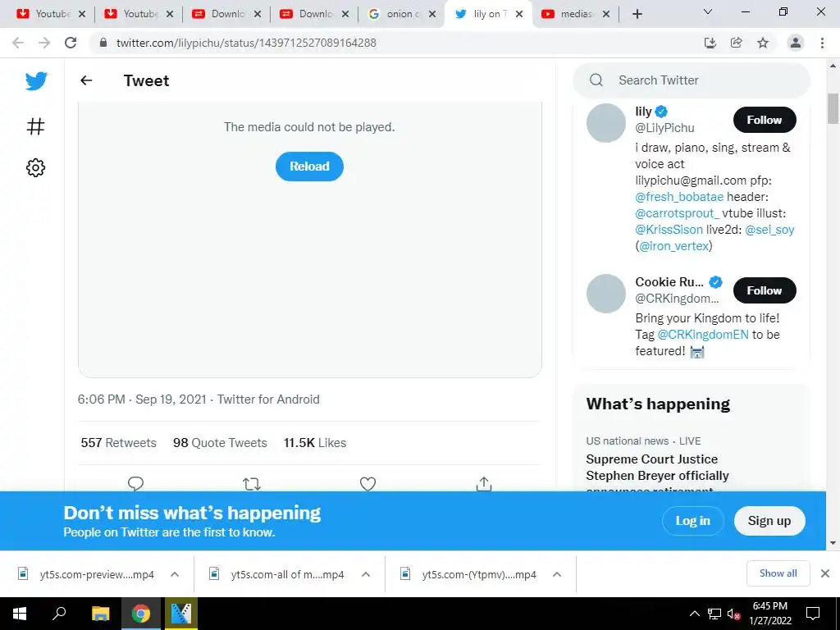Image resolution: width=840 pixels, height=630 pixels.
Task: Click the browser back arrow
Action: (x=18, y=43)
